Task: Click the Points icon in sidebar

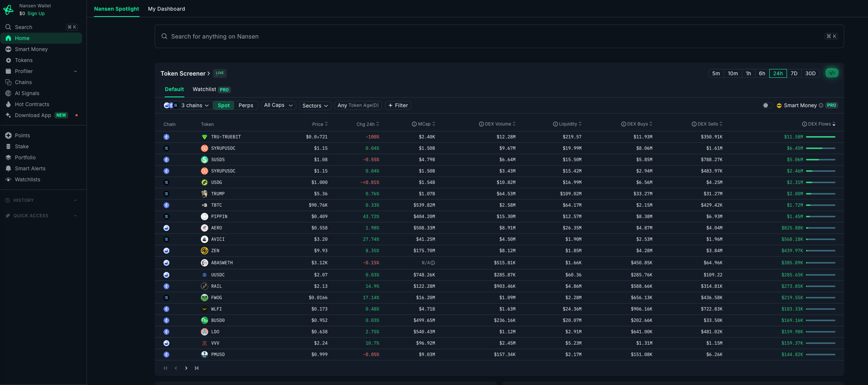Action: (8, 135)
